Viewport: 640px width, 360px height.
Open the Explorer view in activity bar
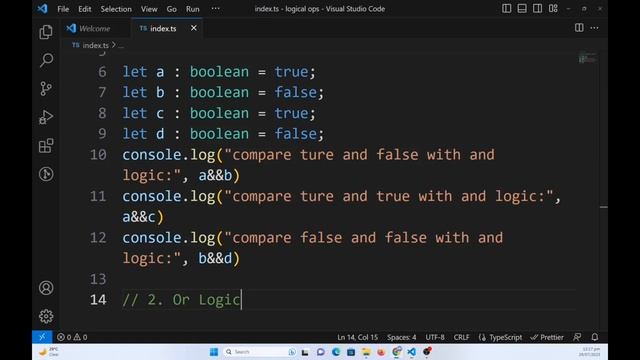tap(46, 32)
